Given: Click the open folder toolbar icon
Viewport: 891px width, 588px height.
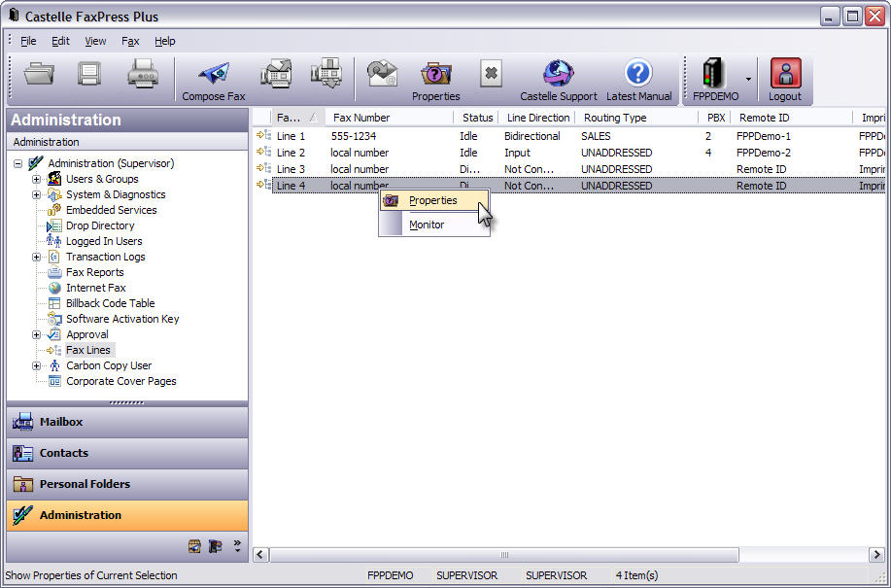Looking at the screenshot, I should pyautogui.click(x=39, y=75).
